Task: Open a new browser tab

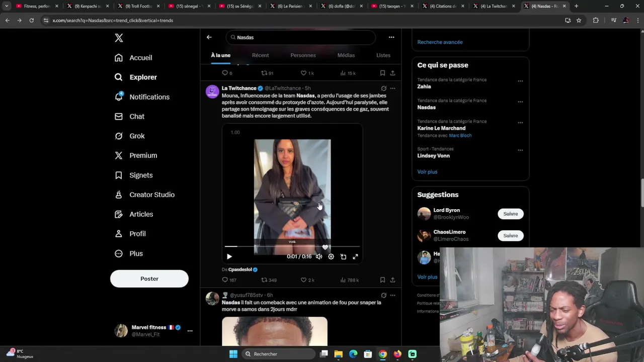Action: (576, 6)
